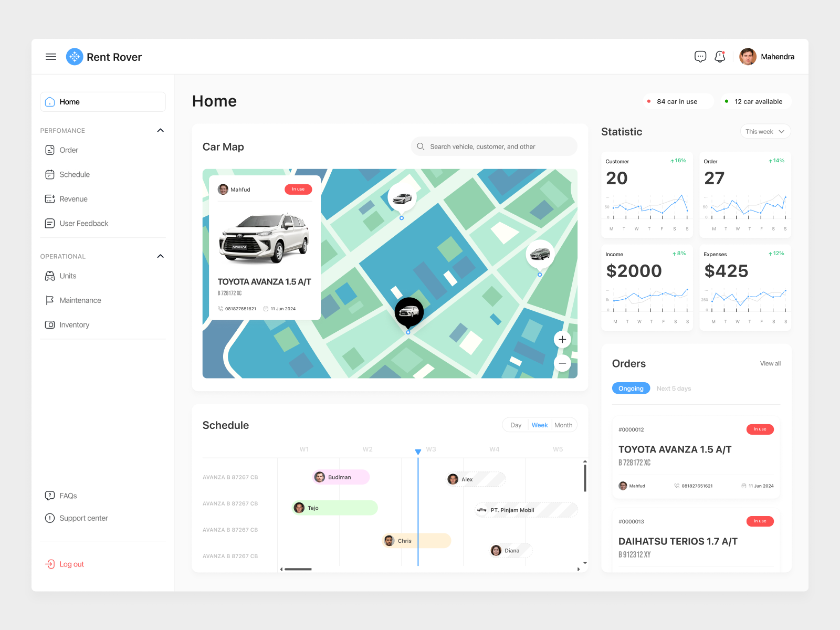Switch the Schedule view to Week

(539, 425)
